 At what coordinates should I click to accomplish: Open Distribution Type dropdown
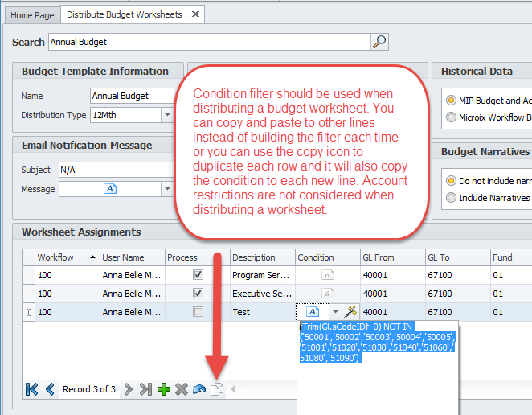167,115
